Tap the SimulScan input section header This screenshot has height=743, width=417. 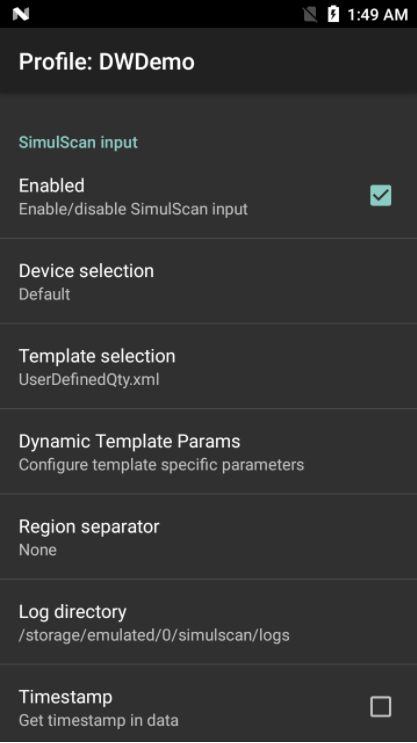[x=78, y=142]
